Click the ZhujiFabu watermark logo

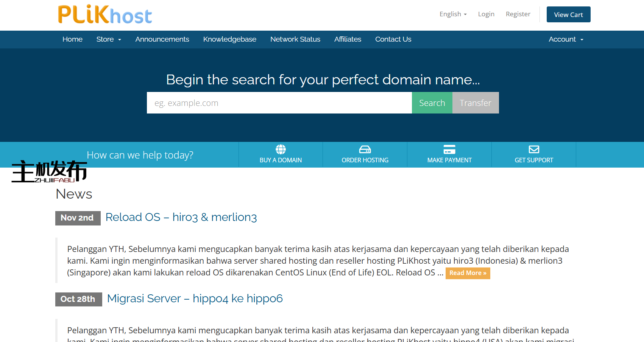click(x=49, y=171)
